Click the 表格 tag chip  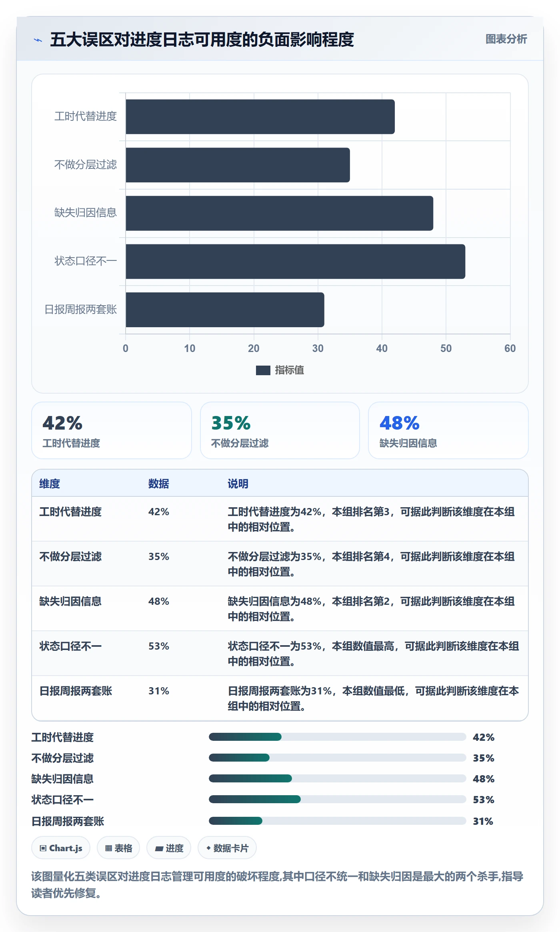click(118, 848)
